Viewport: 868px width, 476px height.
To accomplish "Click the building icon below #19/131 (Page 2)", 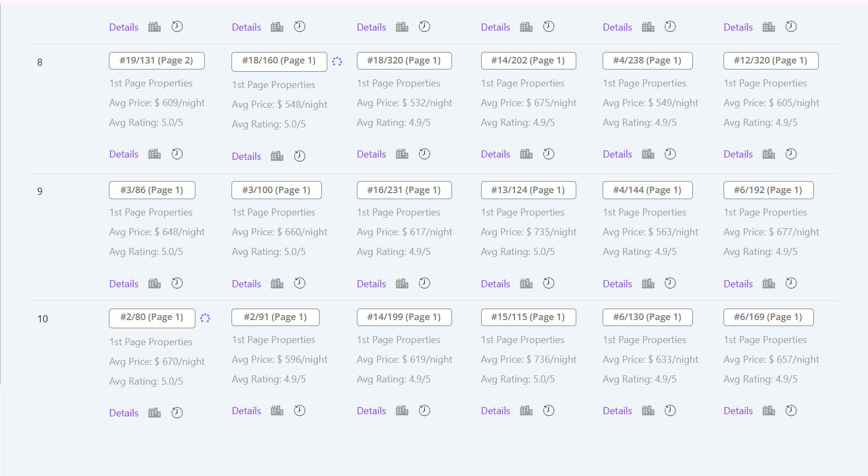I will coord(154,154).
